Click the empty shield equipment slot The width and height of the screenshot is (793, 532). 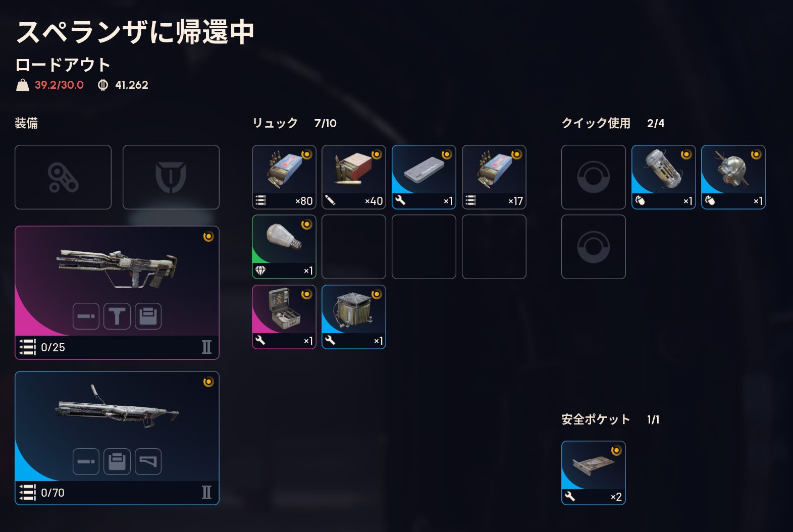pyautogui.click(x=171, y=177)
